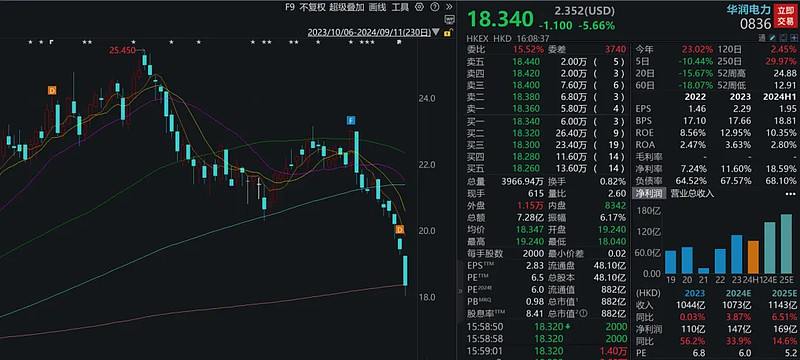The height and width of the screenshot is (360, 800).
Task: Click the F9 deep info button
Action: [290, 7]
